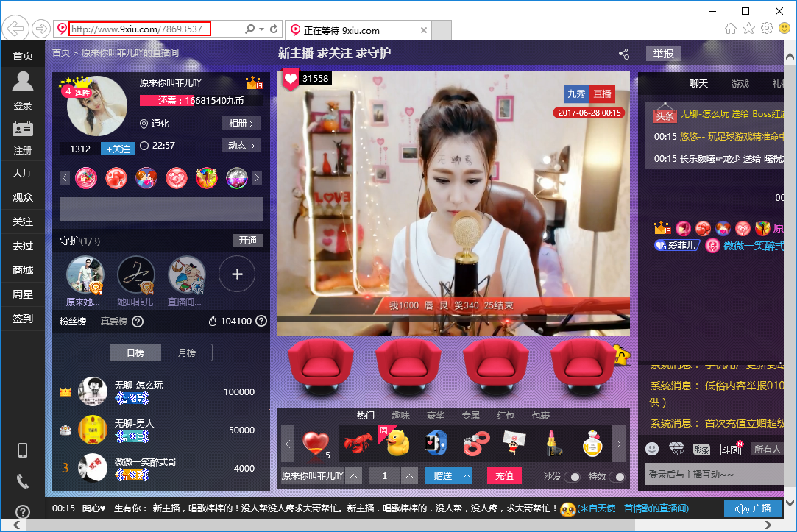Toggle the 特效 effects switch
This screenshot has width=797, height=532.
click(x=617, y=477)
